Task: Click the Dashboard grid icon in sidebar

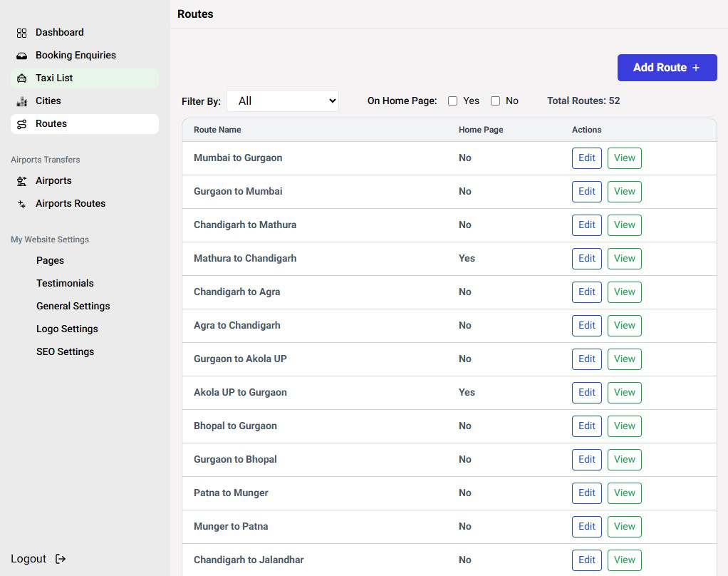Action: point(21,33)
